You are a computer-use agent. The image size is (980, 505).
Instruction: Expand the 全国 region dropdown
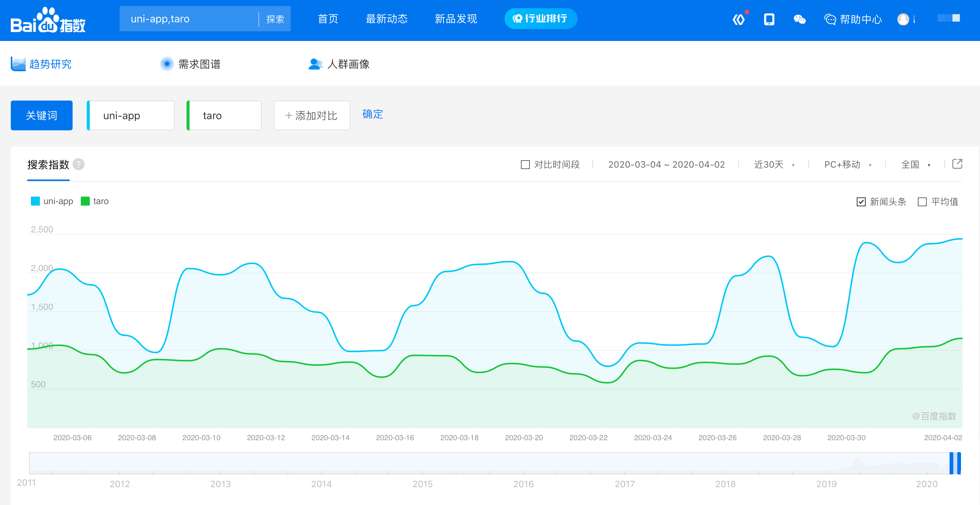click(x=915, y=164)
